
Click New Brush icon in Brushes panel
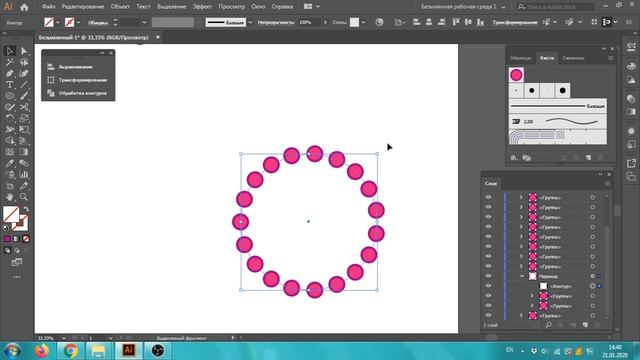[x=588, y=158]
